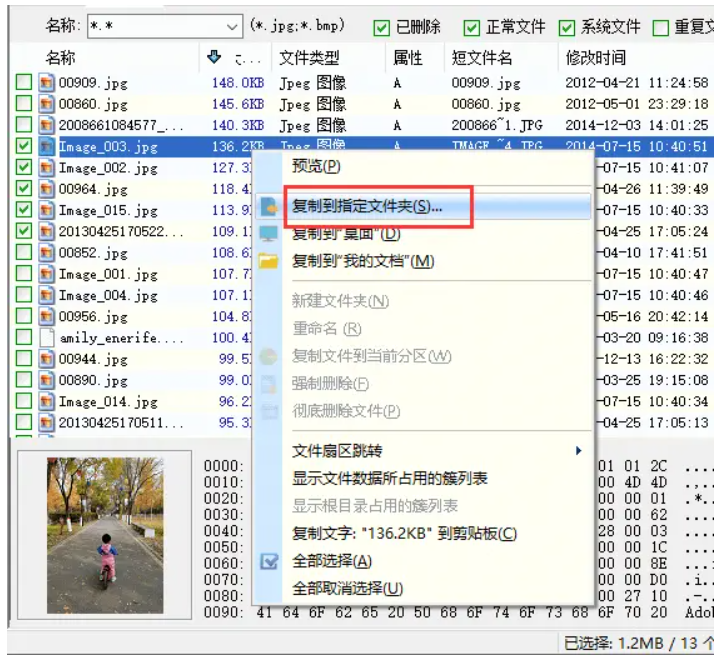The width and height of the screenshot is (724, 660).
Task: Click the date 2012-05-01 23:29:18
Action: [x=637, y=104]
